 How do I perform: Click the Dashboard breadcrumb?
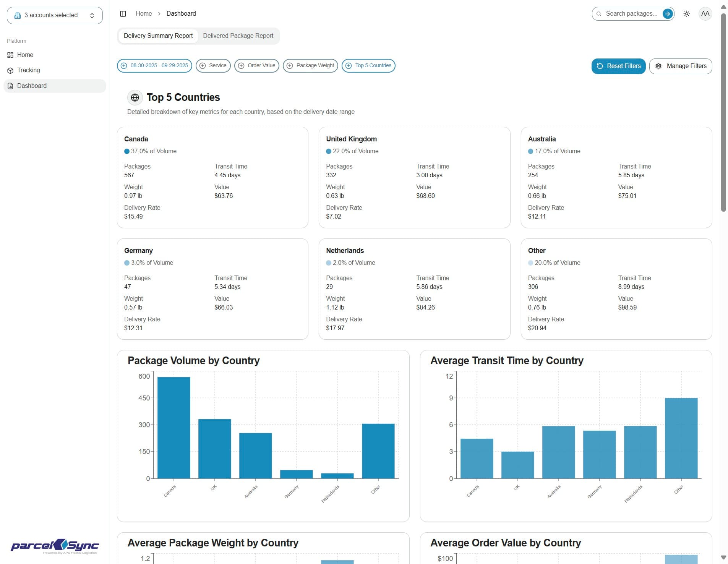pos(181,14)
